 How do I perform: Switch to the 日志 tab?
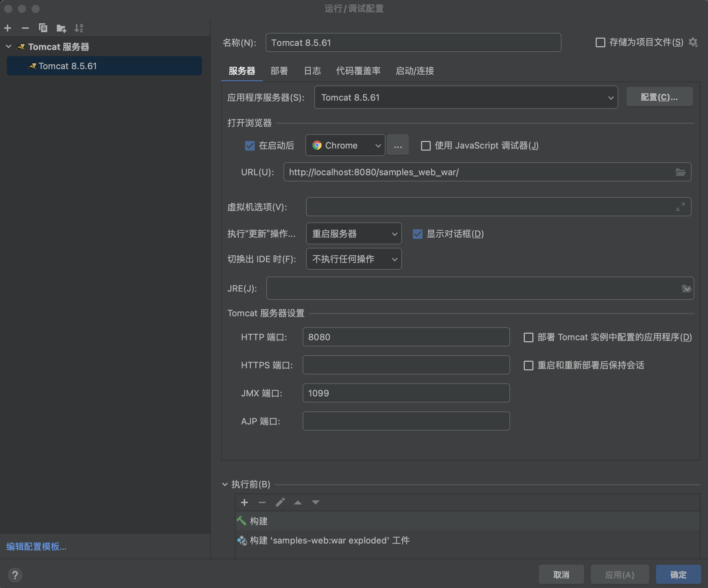[x=312, y=71]
